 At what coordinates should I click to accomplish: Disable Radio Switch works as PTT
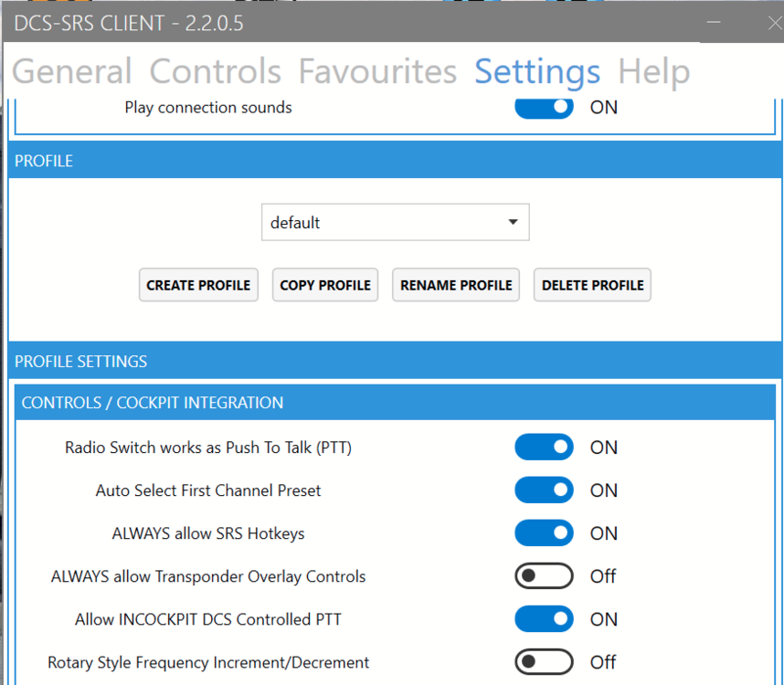tap(544, 448)
